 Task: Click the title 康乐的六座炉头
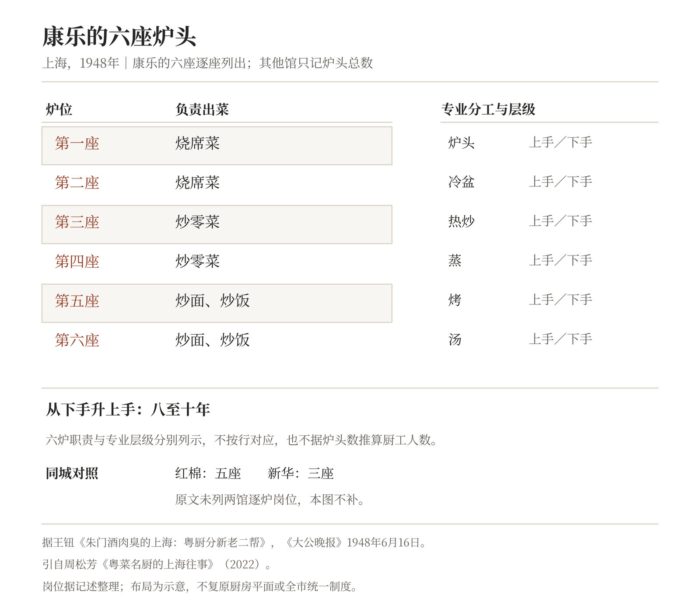coord(119,36)
